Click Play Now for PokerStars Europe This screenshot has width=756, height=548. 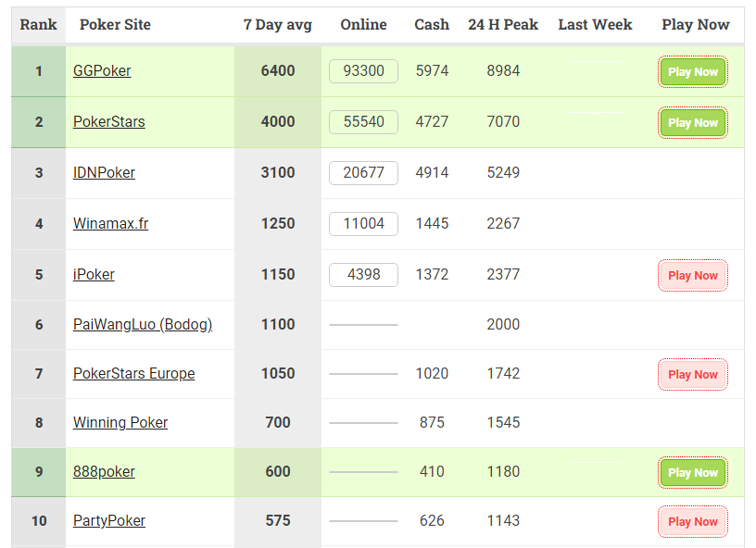[x=692, y=375]
